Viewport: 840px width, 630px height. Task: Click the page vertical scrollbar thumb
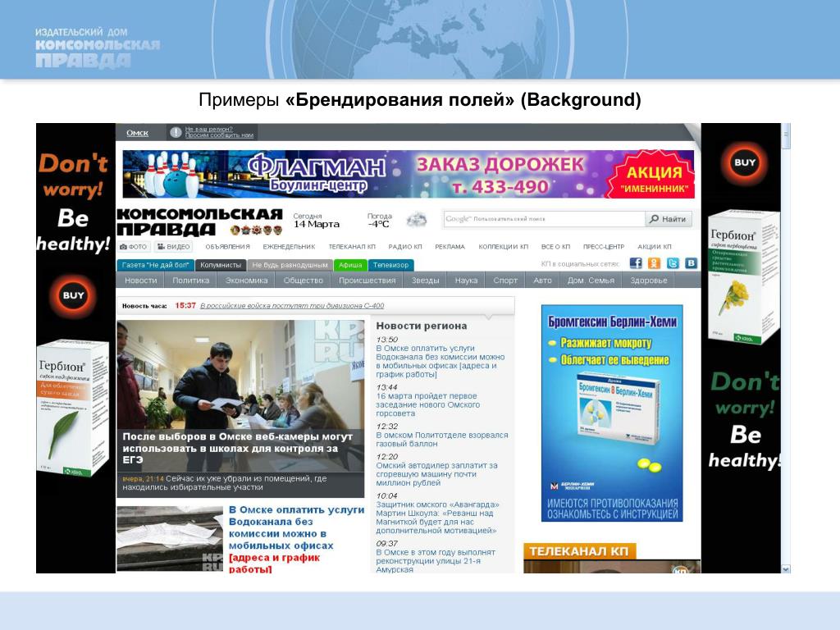(786, 137)
